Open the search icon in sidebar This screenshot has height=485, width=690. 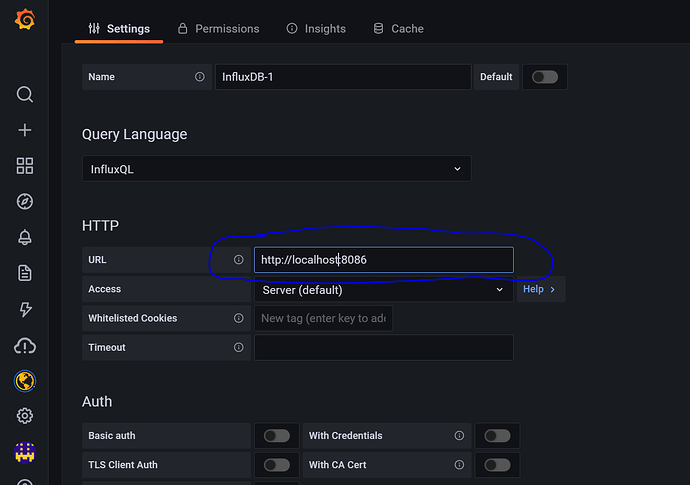point(25,95)
